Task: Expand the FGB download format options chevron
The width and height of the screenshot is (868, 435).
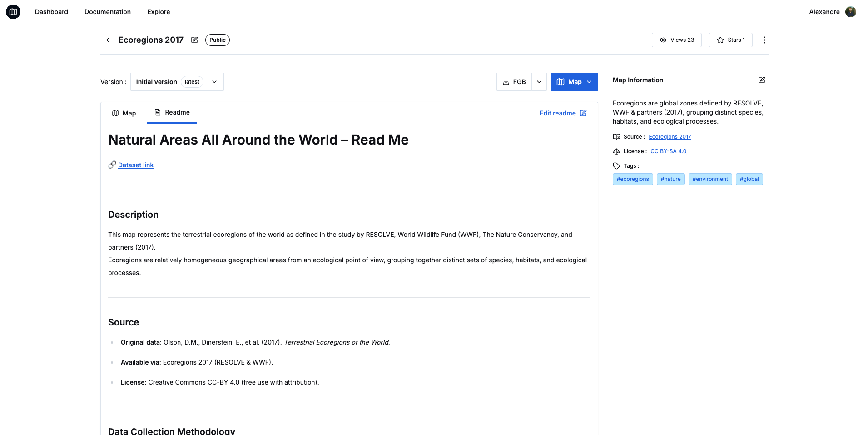Action: [x=539, y=82]
